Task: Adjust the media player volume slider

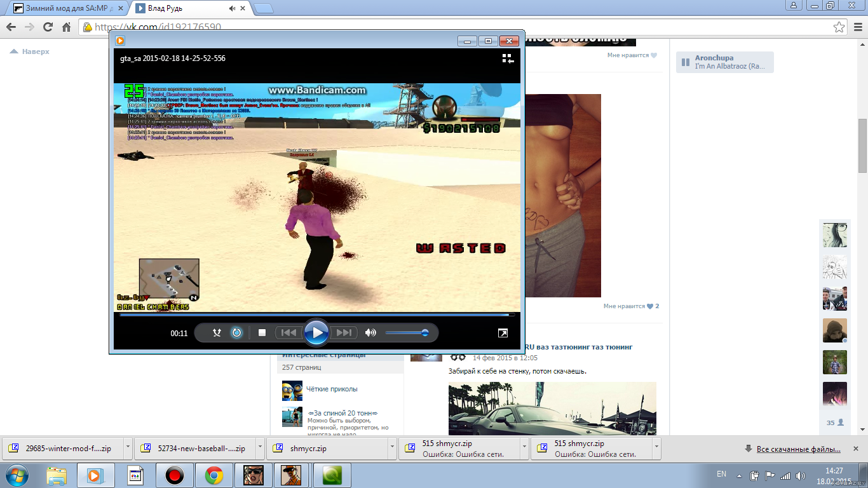Action: point(407,333)
